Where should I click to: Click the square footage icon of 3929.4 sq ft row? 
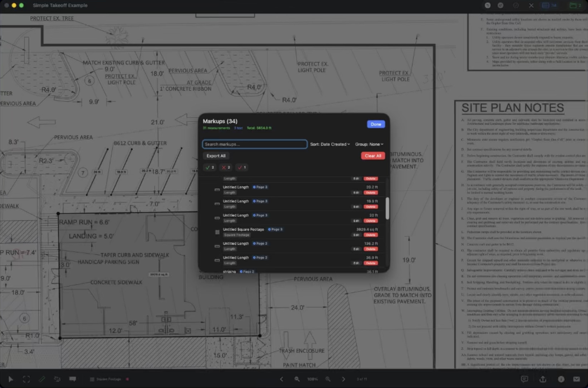(217, 232)
